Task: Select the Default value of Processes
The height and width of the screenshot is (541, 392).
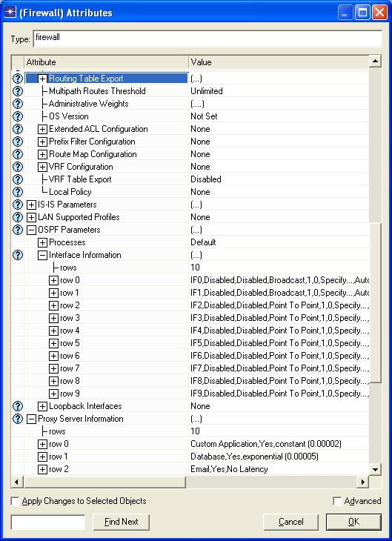Action: pos(203,242)
